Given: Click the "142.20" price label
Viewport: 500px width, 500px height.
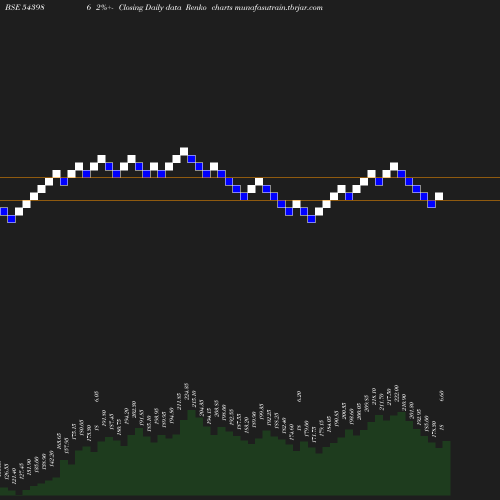Looking at the screenshot, I should (x=52, y=459).
